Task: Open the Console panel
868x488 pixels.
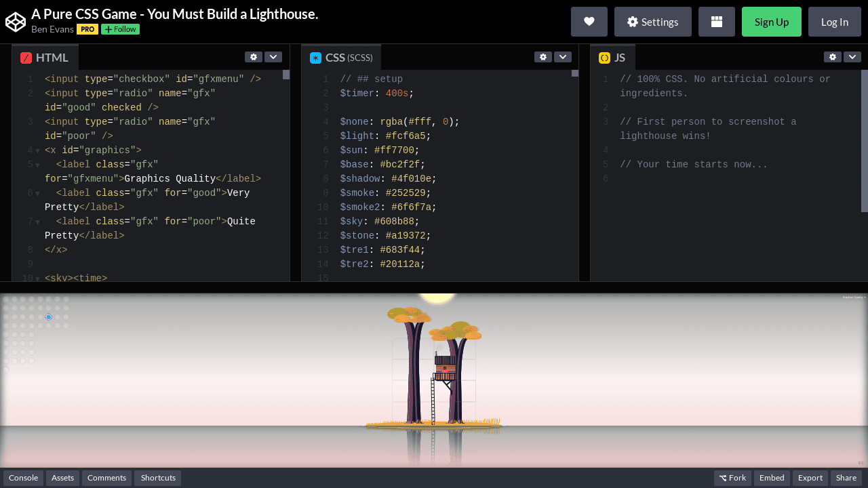Action: 23,478
